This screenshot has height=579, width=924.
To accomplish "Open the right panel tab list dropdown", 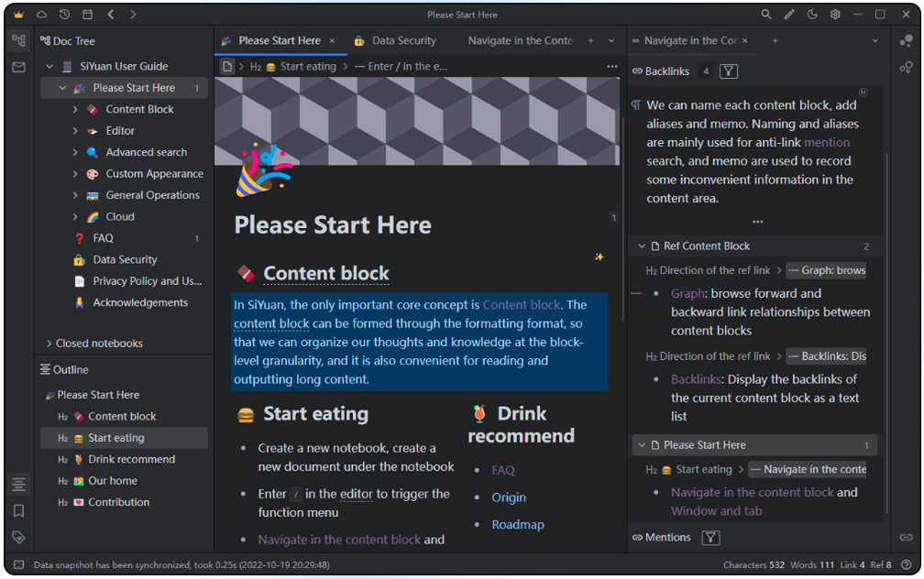I will pos(875,40).
